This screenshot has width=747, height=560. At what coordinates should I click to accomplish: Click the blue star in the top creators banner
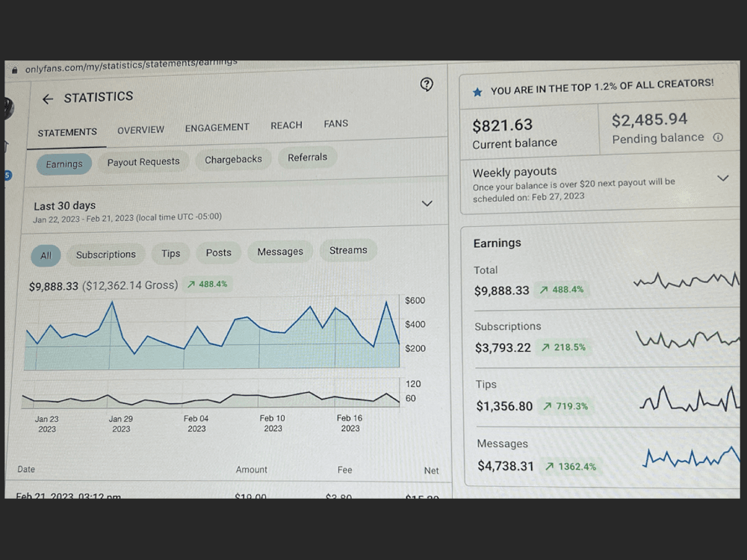click(477, 92)
